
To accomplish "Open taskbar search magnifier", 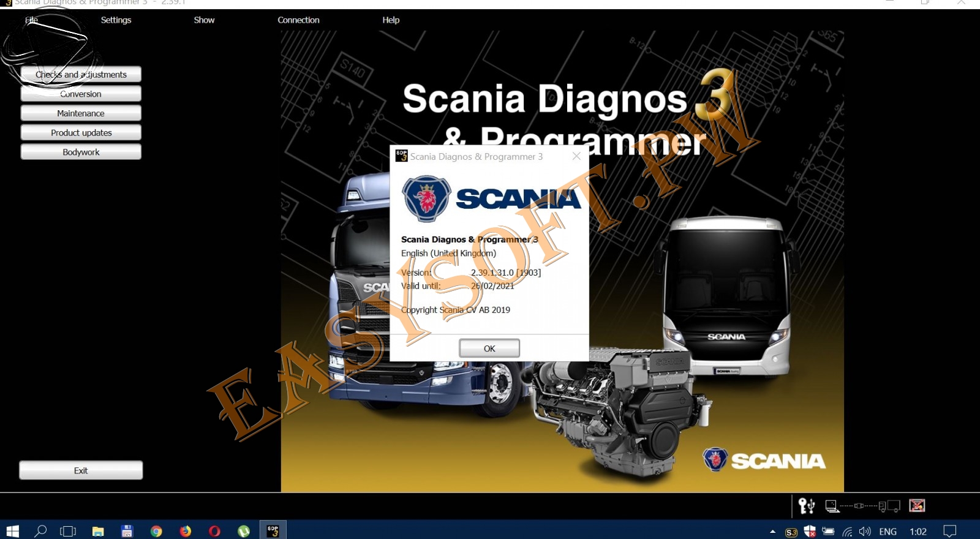I will pos(40,531).
